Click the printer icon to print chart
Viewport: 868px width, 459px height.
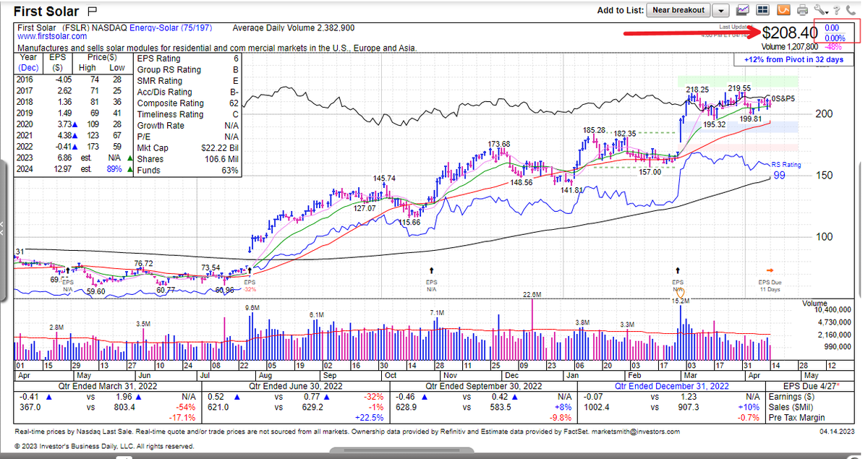click(x=803, y=10)
